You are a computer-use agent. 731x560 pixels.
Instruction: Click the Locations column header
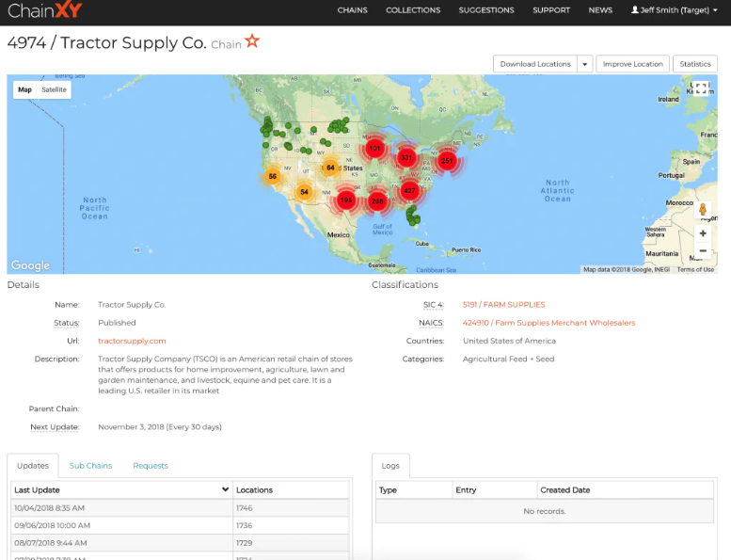[x=292, y=490]
